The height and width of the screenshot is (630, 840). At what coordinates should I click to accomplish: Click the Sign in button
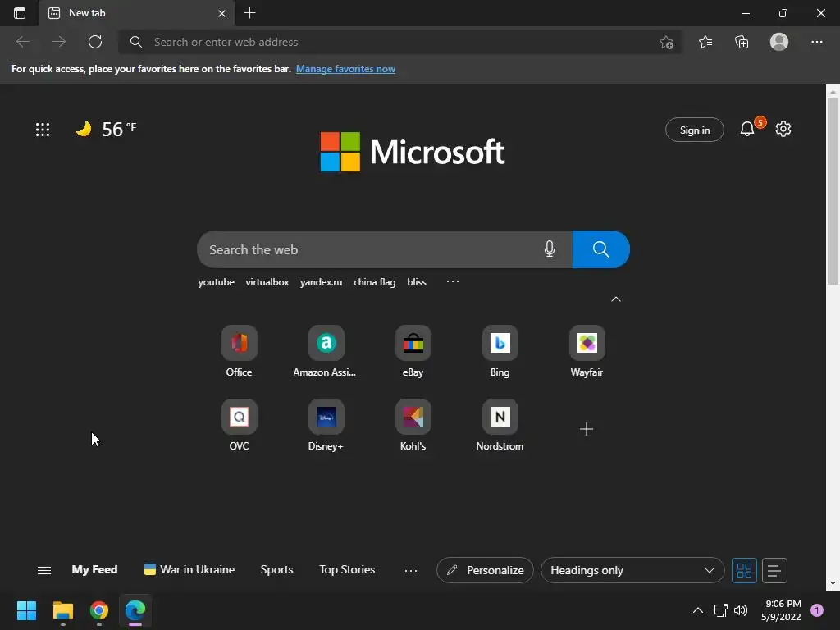pos(694,130)
